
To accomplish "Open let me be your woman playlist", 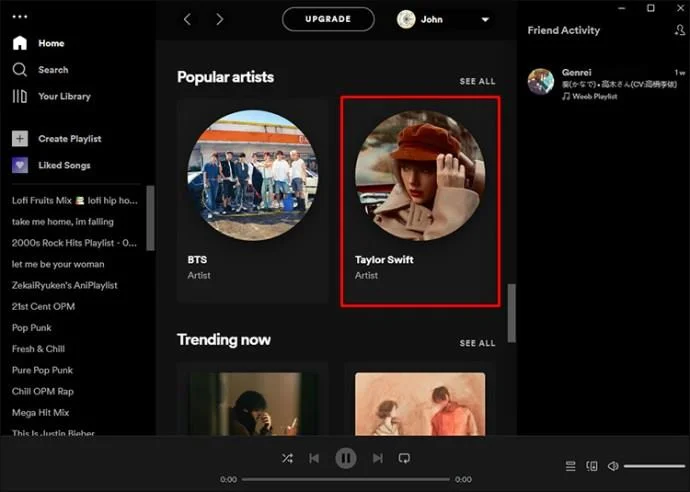I will click(x=58, y=264).
